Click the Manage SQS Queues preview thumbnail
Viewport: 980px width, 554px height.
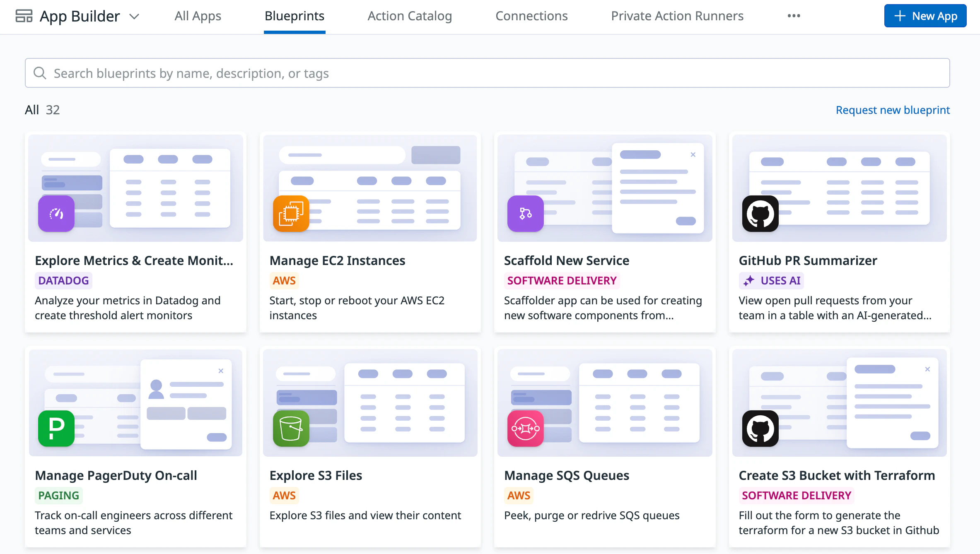(605, 403)
